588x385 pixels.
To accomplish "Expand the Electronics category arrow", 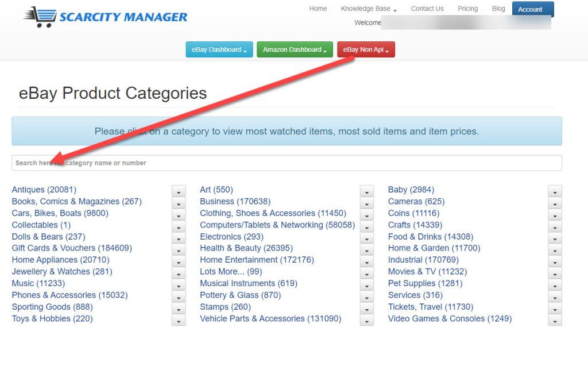I will pos(366,238).
